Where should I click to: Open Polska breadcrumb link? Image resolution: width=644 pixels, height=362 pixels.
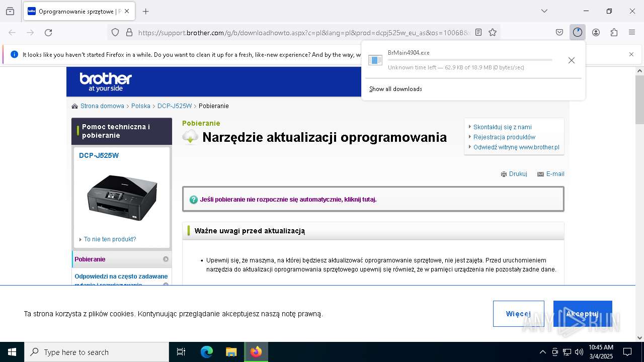(141, 106)
